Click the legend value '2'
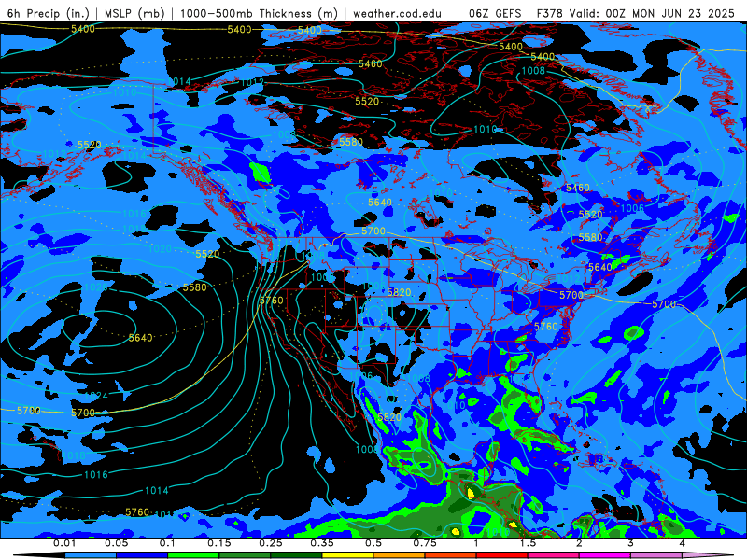The height and width of the screenshot is (560, 747). tap(579, 543)
